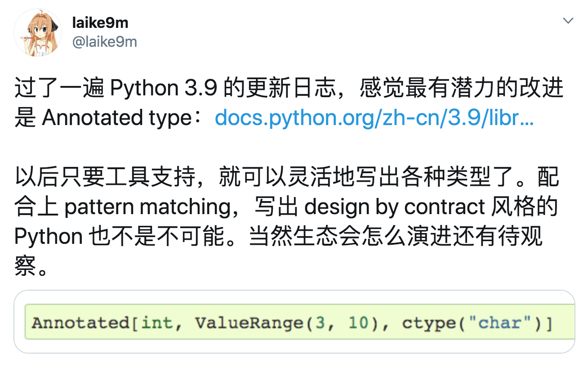Open the docs.python.org link
The image size is (588, 368).
click(x=374, y=118)
